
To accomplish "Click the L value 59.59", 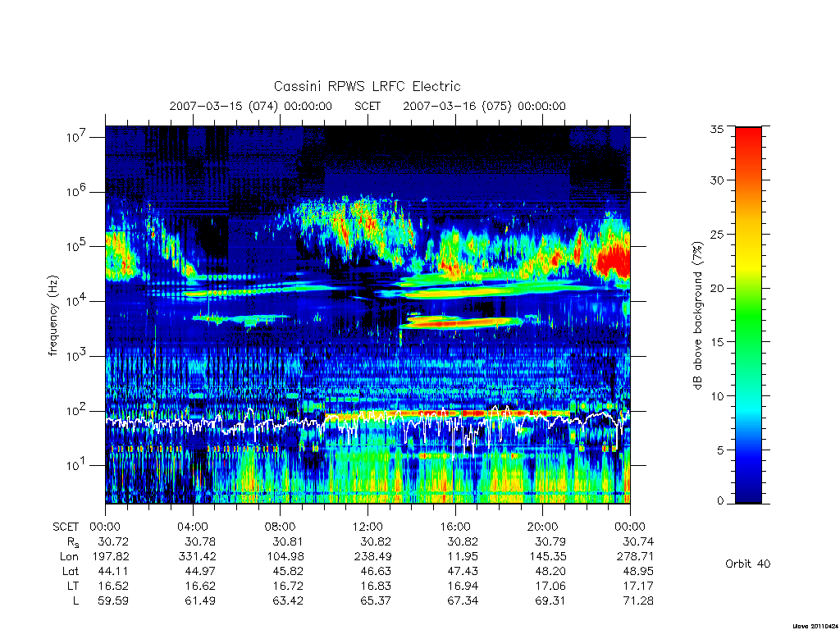I will (113, 600).
